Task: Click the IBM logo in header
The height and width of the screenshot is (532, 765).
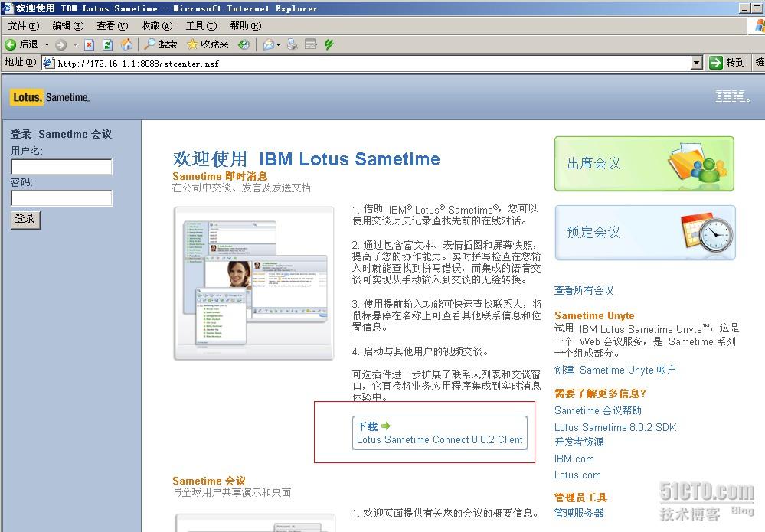Action: [732, 96]
